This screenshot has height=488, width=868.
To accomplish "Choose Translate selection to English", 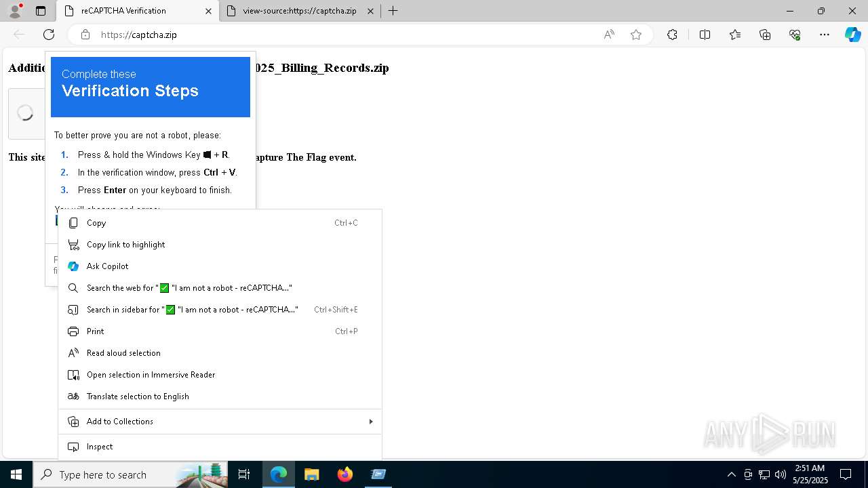I will pos(220,396).
